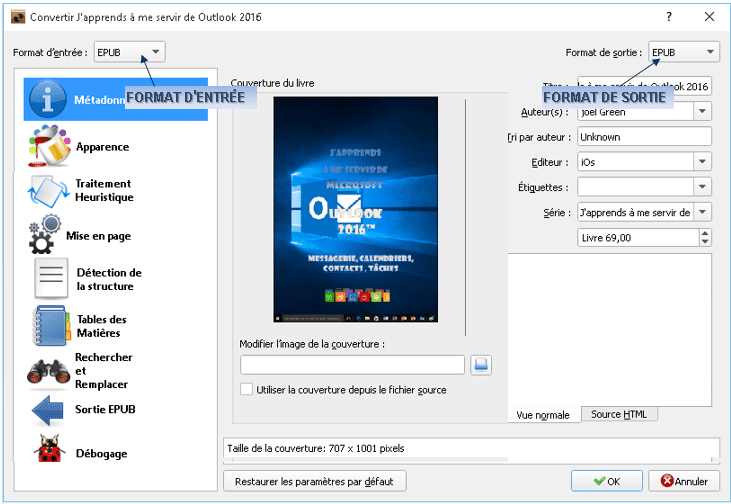731x504 pixels.
Task: Close the conversion dialog window
Action: [710, 17]
